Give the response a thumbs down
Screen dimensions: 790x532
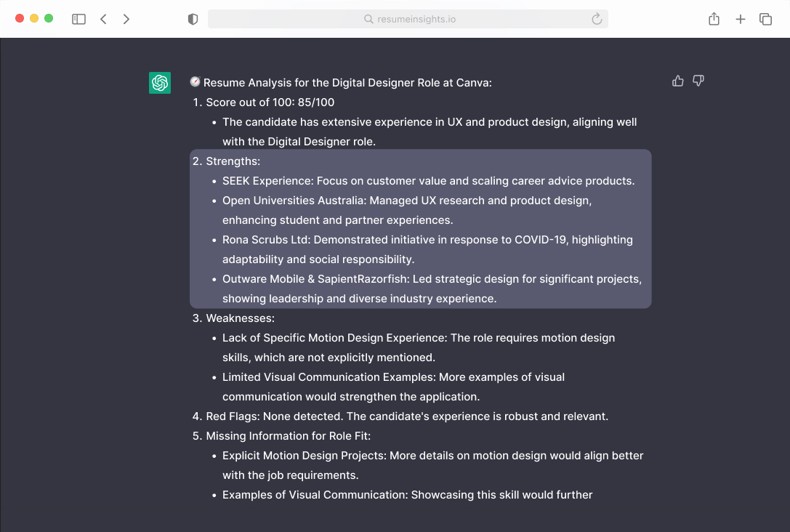click(x=698, y=81)
